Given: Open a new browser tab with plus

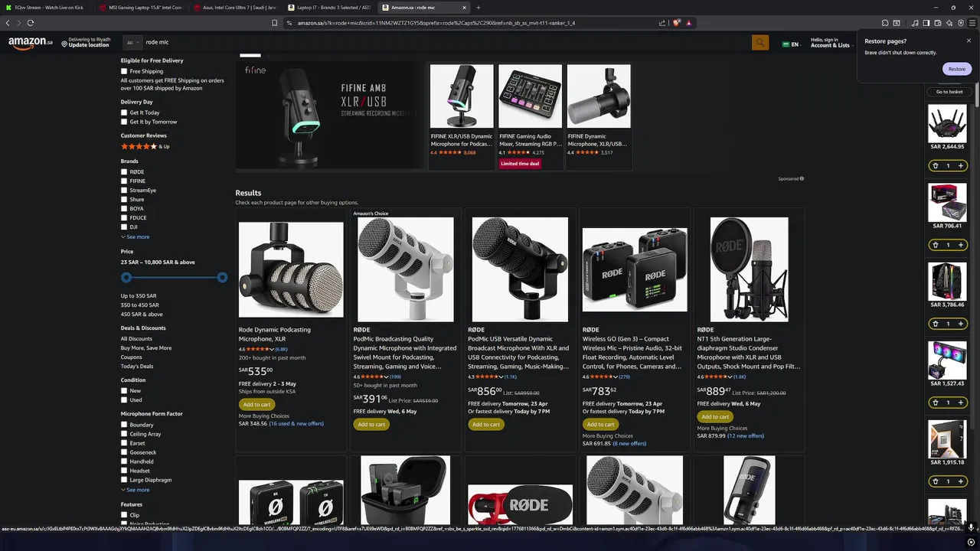Looking at the screenshot, I should pyautogui.click(x=479, y=8).
